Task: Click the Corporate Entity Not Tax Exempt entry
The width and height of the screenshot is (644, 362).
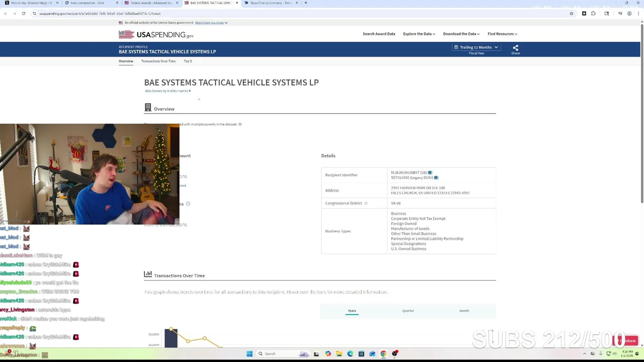Action: 418,219
